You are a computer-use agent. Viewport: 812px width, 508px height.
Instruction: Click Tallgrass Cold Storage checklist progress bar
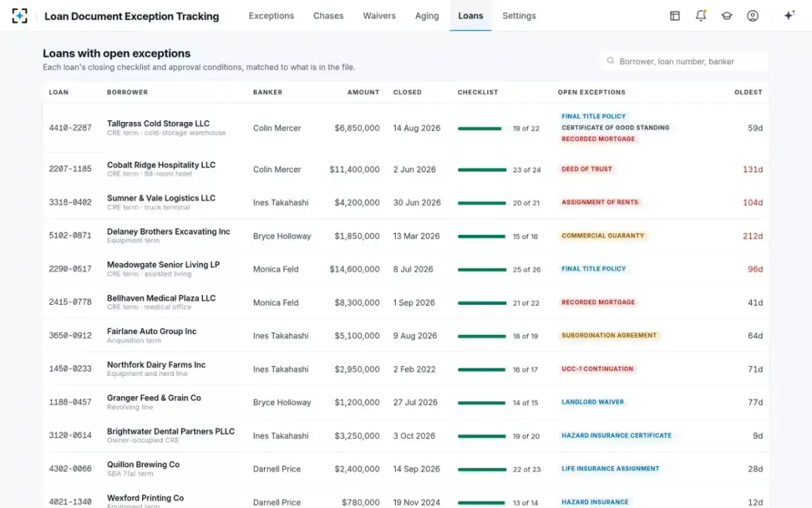pos(482,128)
